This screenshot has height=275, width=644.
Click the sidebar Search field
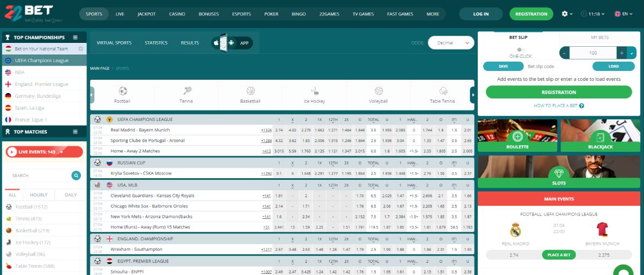pos(40,175)
